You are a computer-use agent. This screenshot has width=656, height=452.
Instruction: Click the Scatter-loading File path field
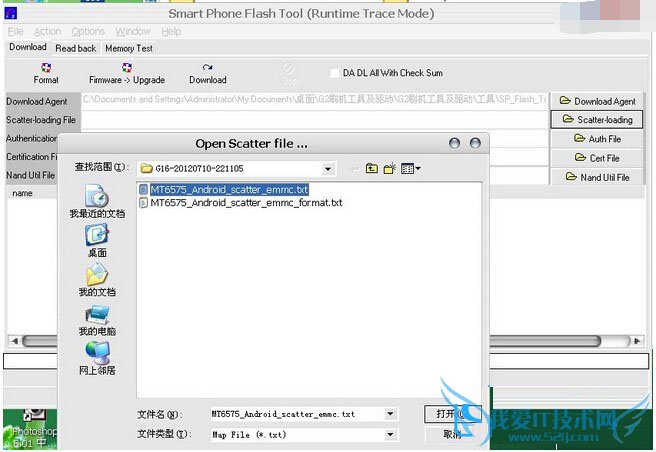click(315, 120)
